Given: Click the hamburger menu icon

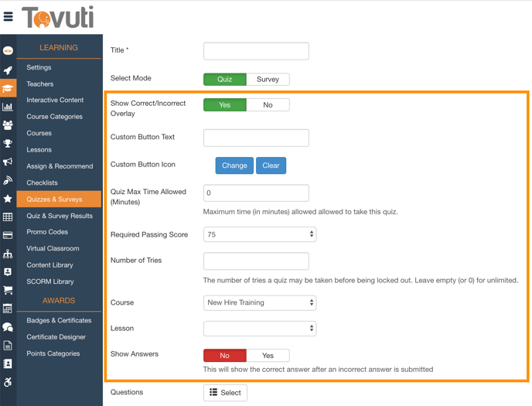Looking at the screenshot, I should 9,16.
